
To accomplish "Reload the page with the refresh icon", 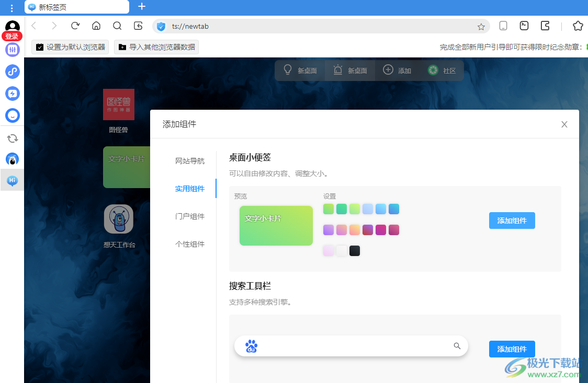I will pyautogui.click(x=75, y=25).
